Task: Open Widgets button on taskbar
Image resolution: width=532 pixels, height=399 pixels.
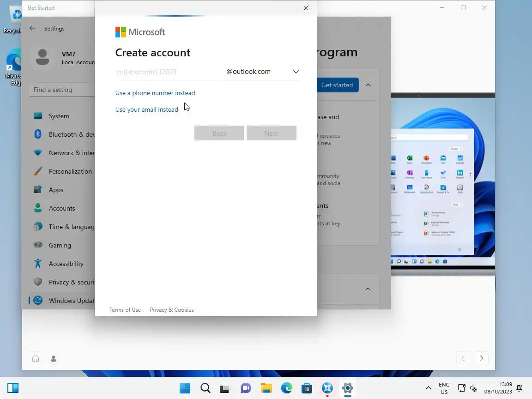Action: pyautogui.click(x=13, y=388)
